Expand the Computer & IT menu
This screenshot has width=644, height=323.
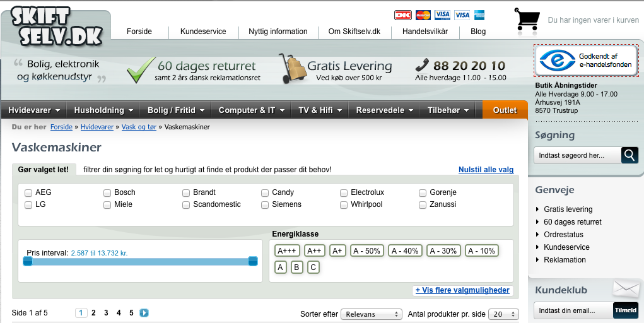[252, 110]
